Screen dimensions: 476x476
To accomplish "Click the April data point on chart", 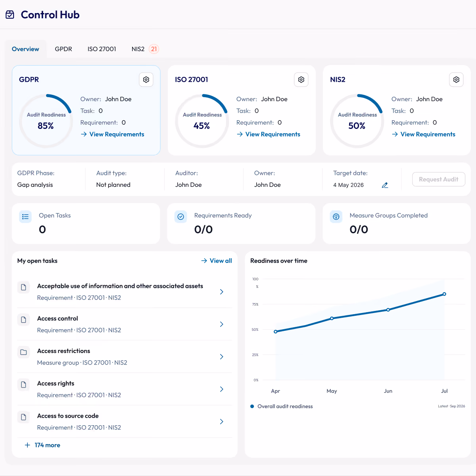I will click(276, 332).
